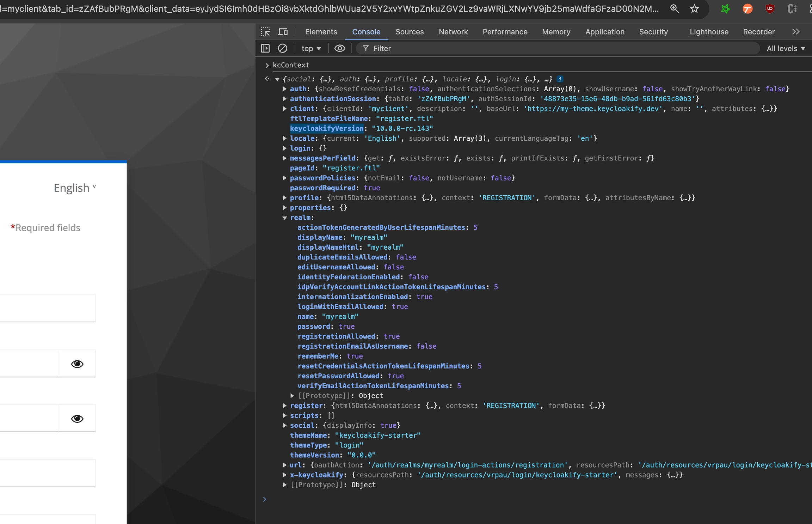Click the console sidebar panel icon
This screenshot has width=812, height=524.
click(265, 48)
